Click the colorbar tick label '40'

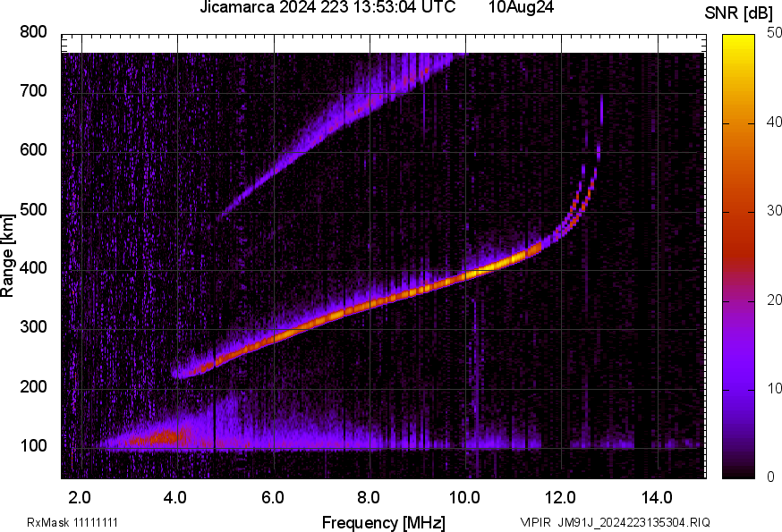(x=774, y=122)
